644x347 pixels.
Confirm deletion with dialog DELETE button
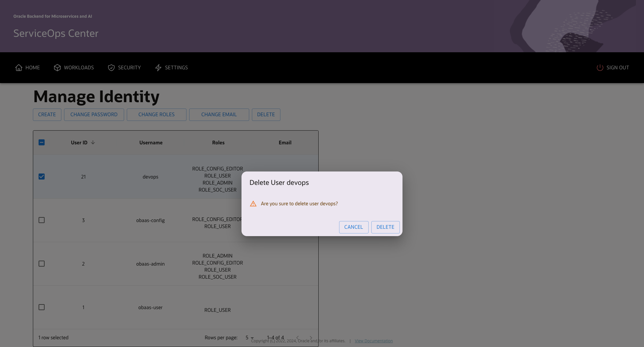pyautogui.click(x=385, y=227)
